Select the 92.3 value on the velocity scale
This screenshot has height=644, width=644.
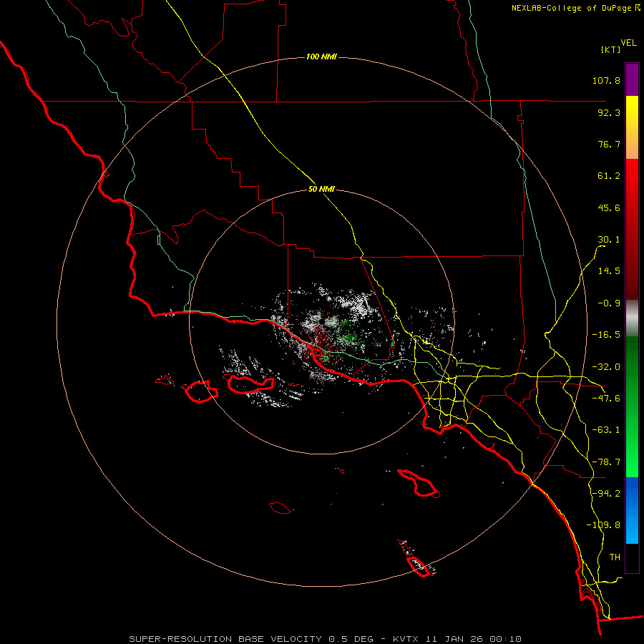609,112
